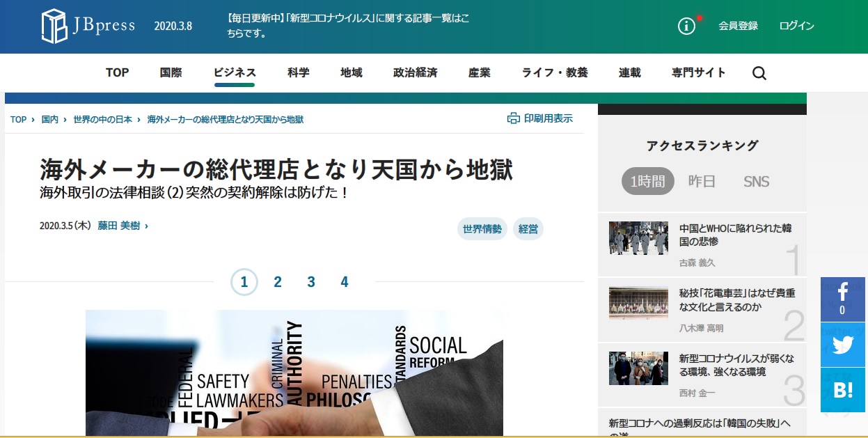Open the 国際 menu item

(171, 72)
